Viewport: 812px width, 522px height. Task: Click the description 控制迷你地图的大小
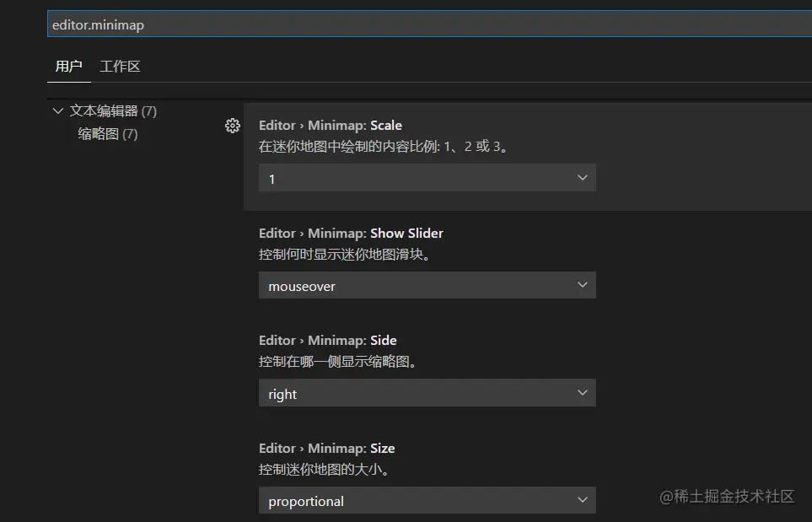click(x=326, y=469)
